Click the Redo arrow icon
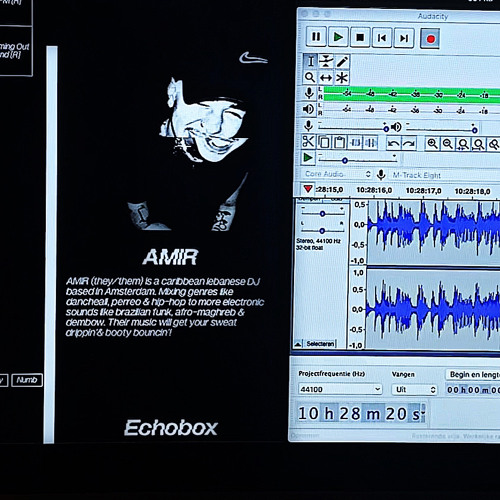 409,144
